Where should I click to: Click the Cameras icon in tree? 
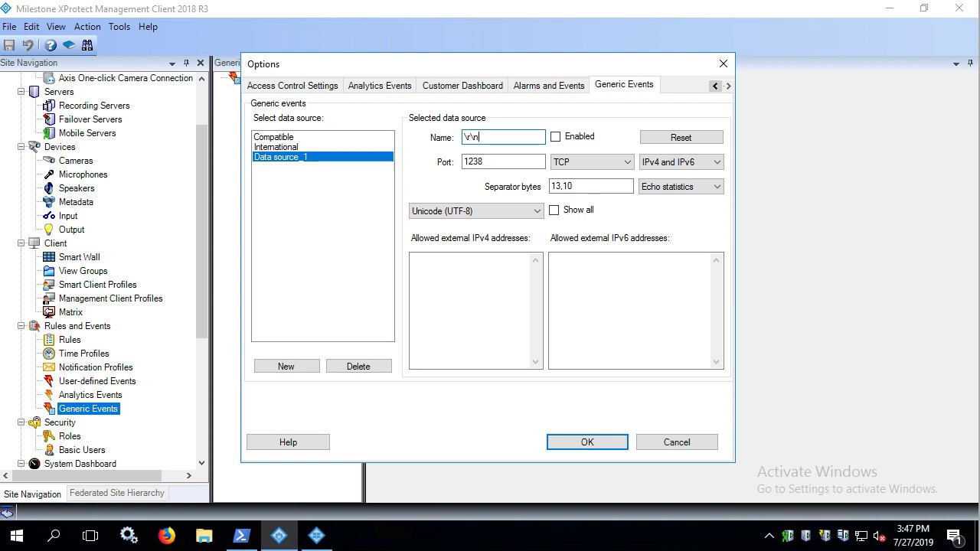click(49, 161)
